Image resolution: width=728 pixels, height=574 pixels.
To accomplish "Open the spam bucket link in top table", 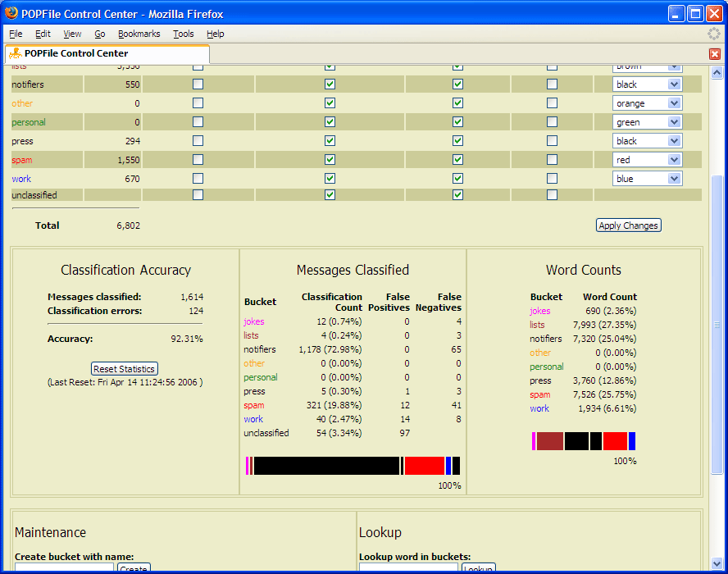I will 22,160.
